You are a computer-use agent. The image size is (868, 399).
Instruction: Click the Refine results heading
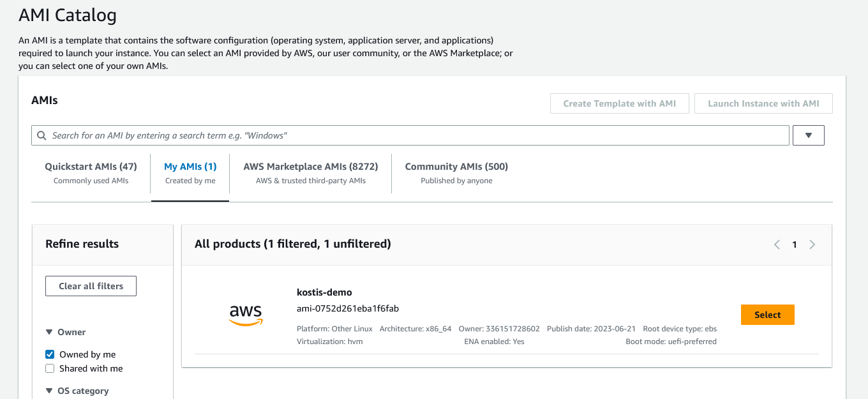[82, 244]
